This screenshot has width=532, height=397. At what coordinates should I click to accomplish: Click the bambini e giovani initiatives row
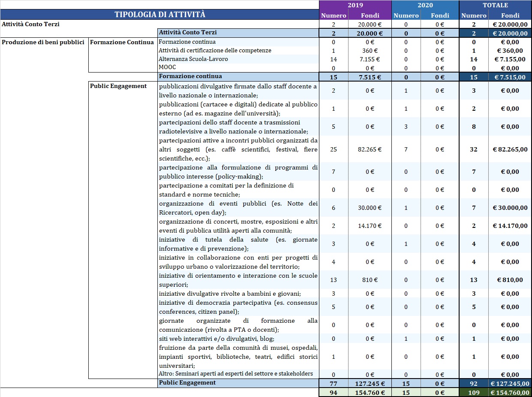coord(238,294)
